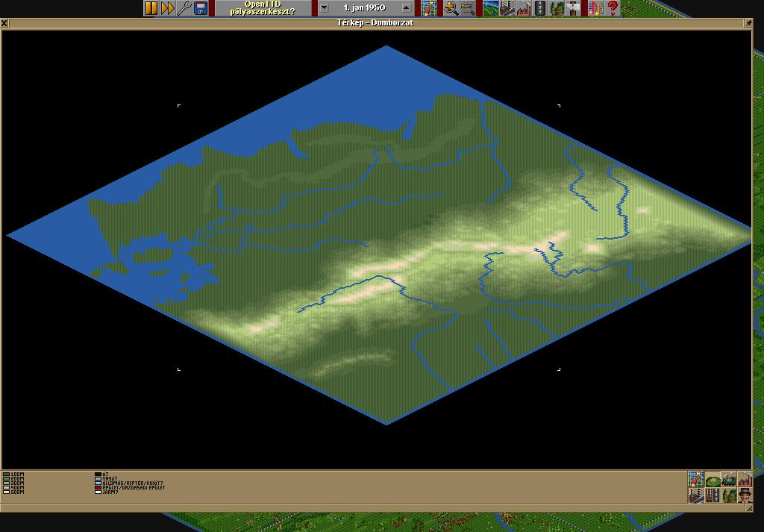Screen dimensions: 764x532
Task: Click the 500M legend colour swatch
Action: (x=6, y=492)
